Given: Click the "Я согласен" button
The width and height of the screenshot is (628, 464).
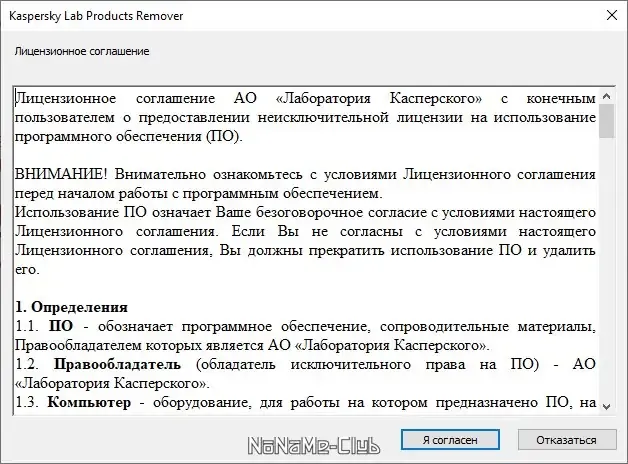Looking at the screenshot, I should click(450, 440).
